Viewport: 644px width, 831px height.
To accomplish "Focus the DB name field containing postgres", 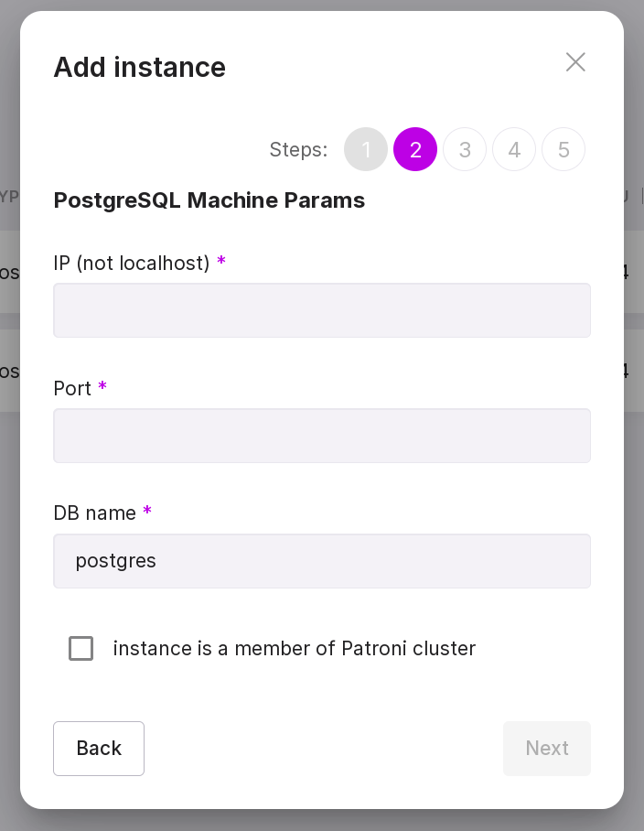I will pyautogui.click(x=322, y=561).
